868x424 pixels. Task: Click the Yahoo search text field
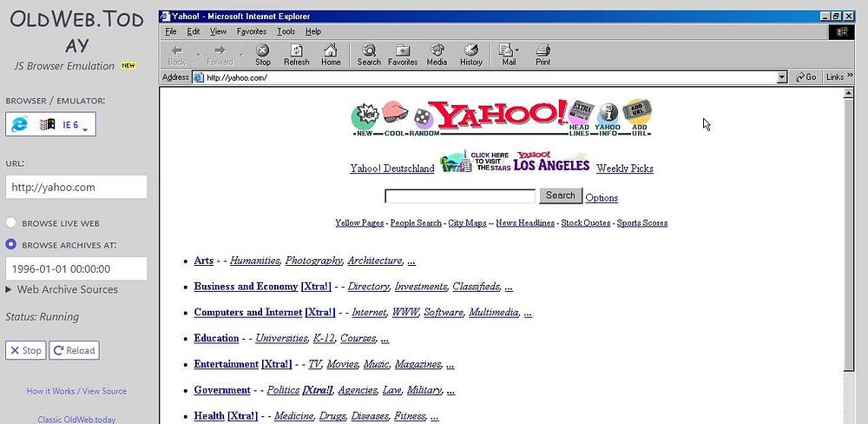(x=460, y=196)
